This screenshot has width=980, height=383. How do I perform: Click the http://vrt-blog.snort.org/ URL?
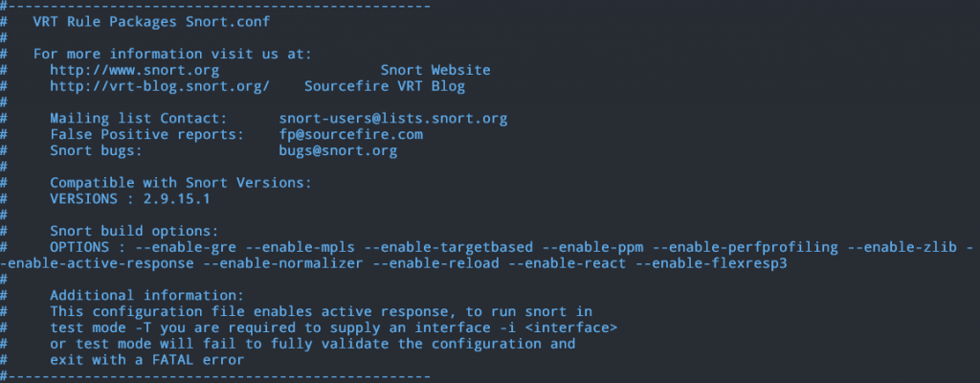(160, 86)
